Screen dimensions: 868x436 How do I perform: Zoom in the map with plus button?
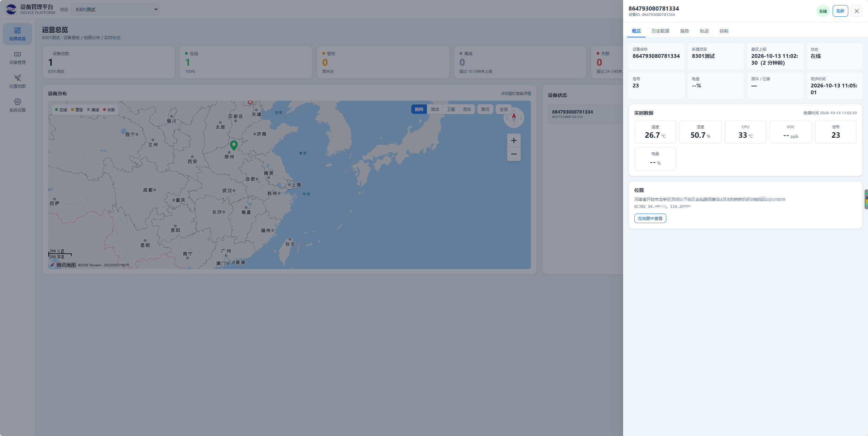514,140
